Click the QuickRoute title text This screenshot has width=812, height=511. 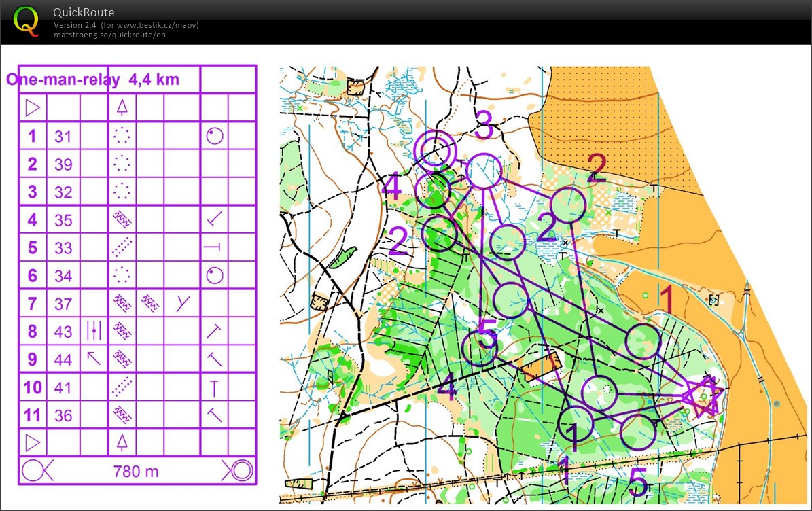tap(84, 12)
